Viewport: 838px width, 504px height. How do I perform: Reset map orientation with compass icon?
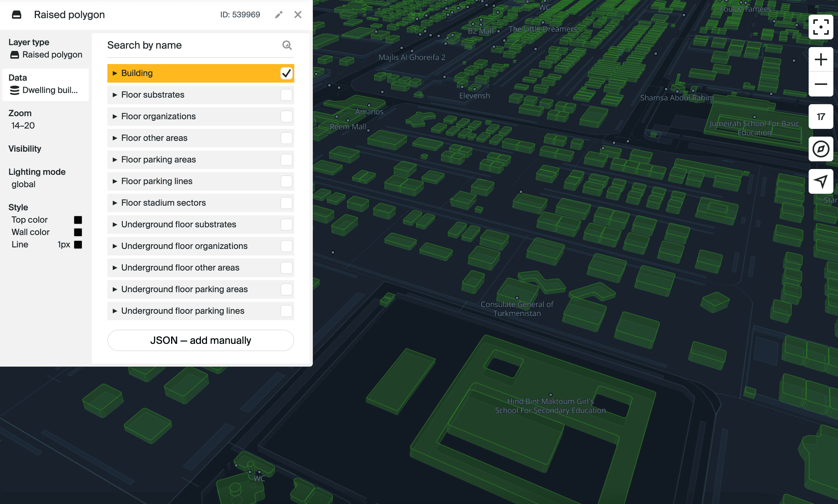[x=821, y=149]
